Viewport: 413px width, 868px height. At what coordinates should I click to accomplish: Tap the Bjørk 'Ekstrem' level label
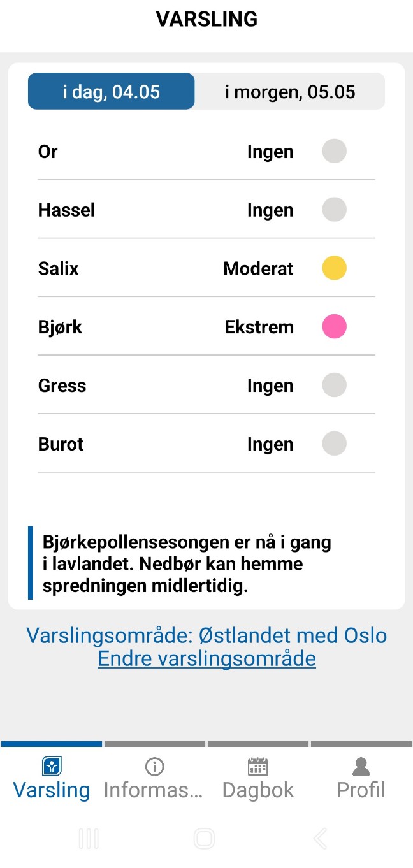pyautogui.click(x=259, y=328)
